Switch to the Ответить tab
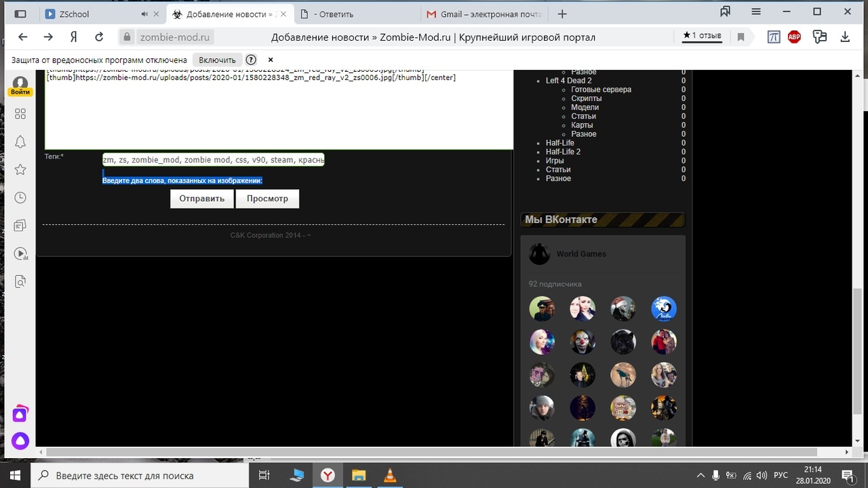The height and width of the screenshot is (488, 868). click(356, 14)
